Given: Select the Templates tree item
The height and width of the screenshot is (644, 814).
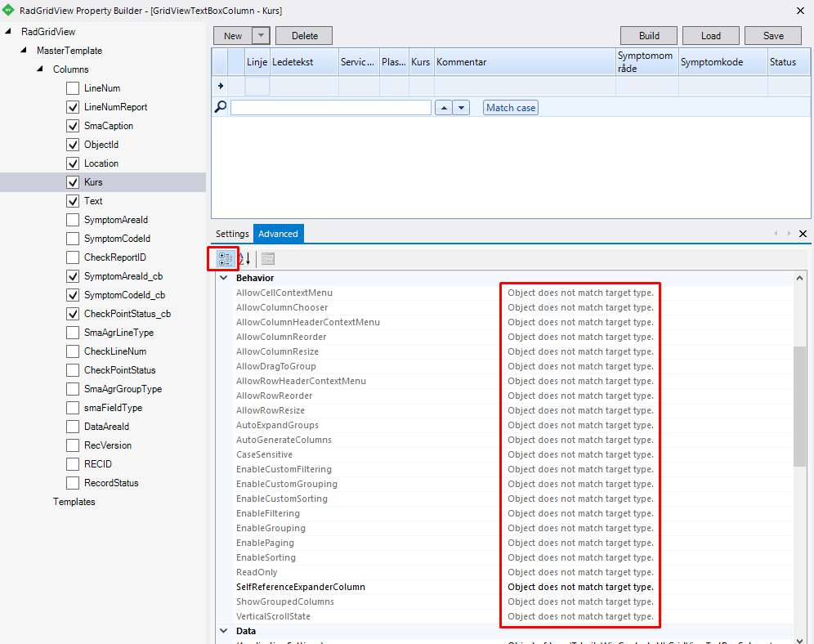Looking at the screenshot, I should 74,502.
